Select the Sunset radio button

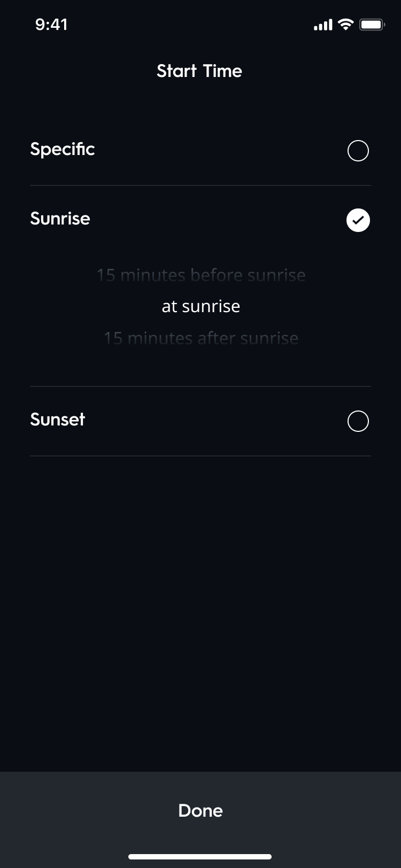tap(358, 421)
